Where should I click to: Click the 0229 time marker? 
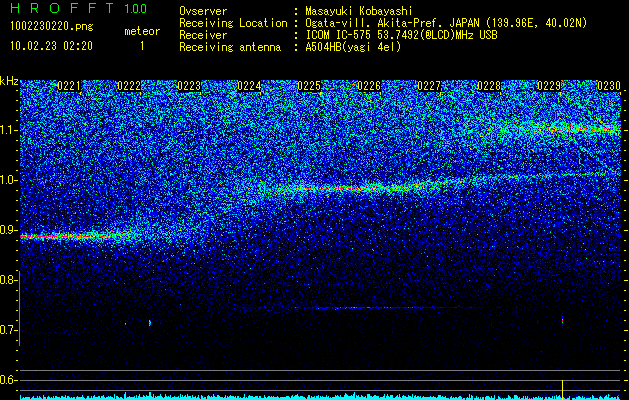549,86
